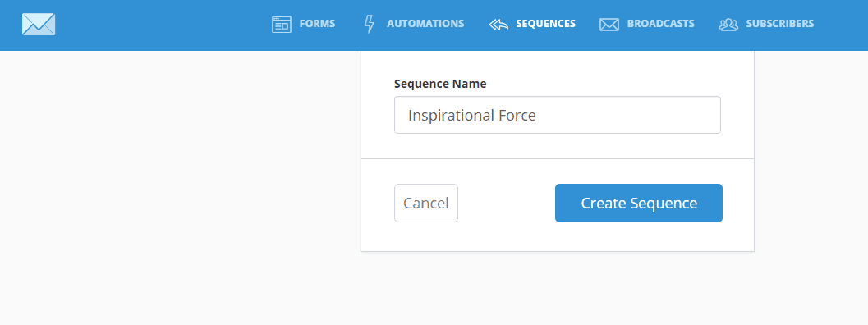This screenshot has height=325, width=868.
Task: Click the Broadcasts envelope icon
Action: tap(609, 25)
